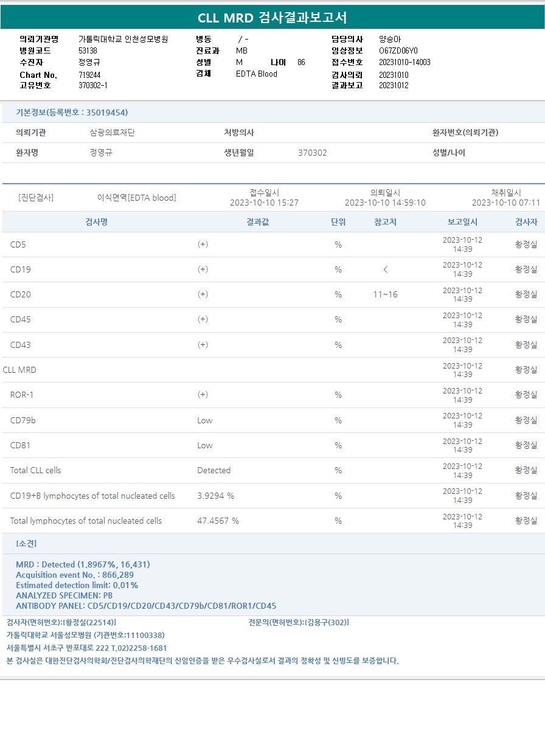Click clinical info value 'O67ZD06Y0'

pyautogui.click(x=398, y=50)
